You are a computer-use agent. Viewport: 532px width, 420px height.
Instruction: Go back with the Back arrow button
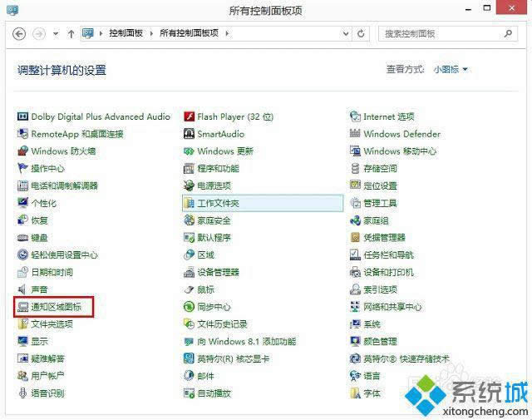(x=19, y=33)
